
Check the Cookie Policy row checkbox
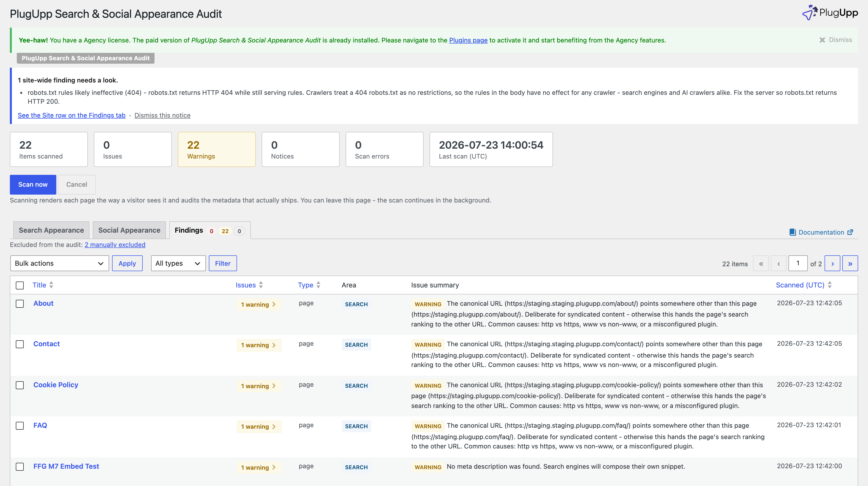pyautogui.click(x=20, y=385)
